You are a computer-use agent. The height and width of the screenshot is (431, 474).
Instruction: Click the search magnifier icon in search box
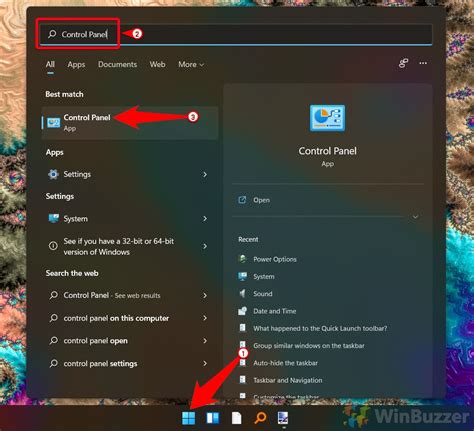tap(52, 34)
